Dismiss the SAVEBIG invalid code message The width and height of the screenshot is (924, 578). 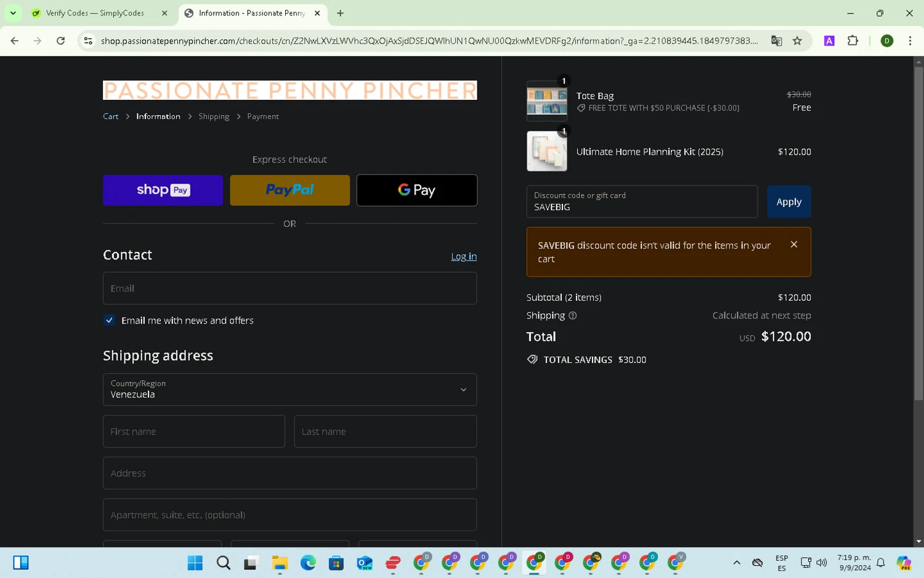(794, 245)
